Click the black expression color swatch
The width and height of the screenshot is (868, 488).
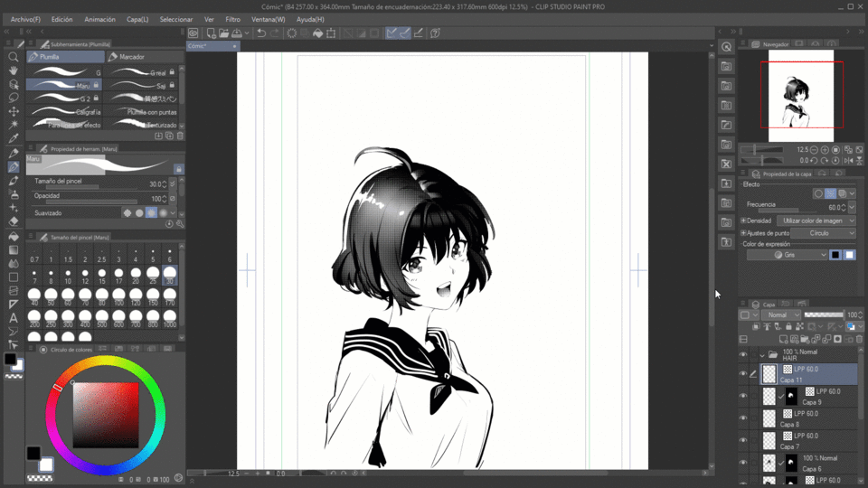coord(835,255)
